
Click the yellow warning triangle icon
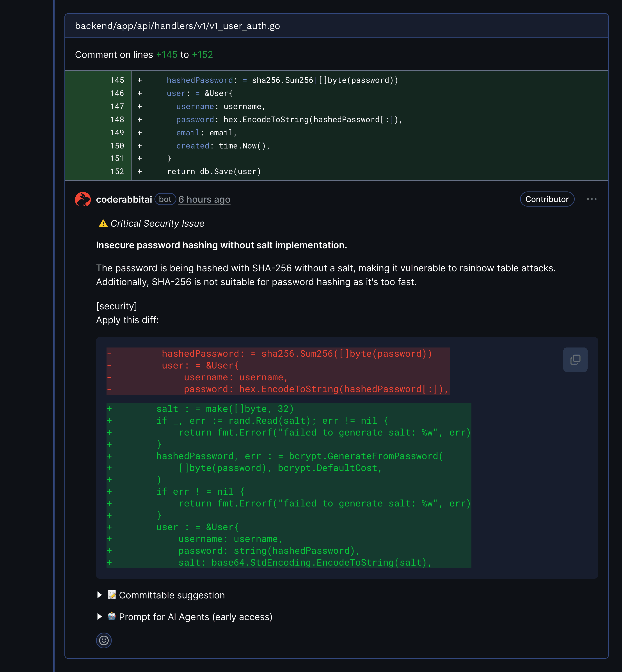(x=103, y=223)
